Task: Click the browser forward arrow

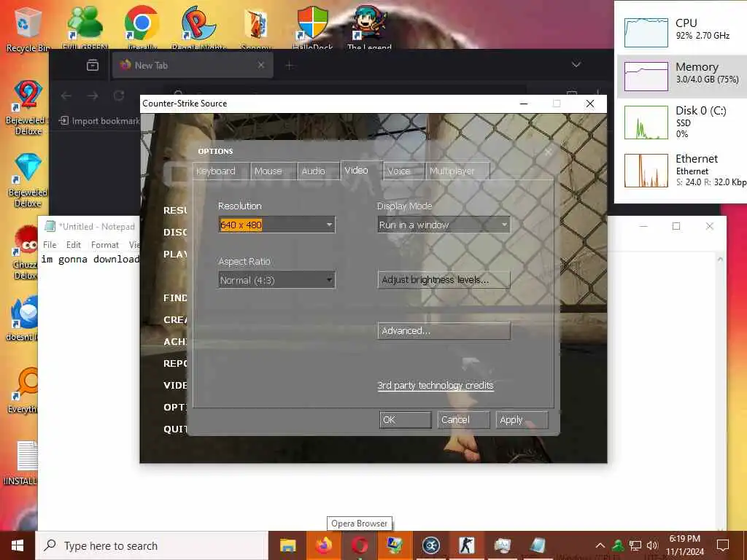Action: 93,96
